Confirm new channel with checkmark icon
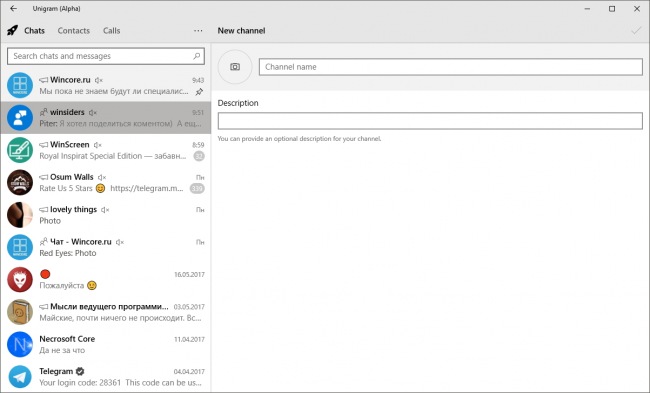The width and height of the screenshot is (650, 393). click(x=636, y=31)
